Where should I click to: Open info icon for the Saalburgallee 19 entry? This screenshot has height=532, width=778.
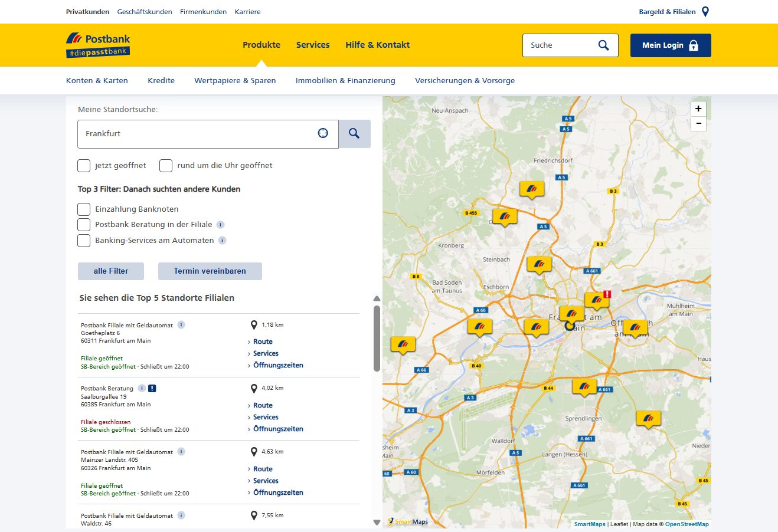click(142, 388)
